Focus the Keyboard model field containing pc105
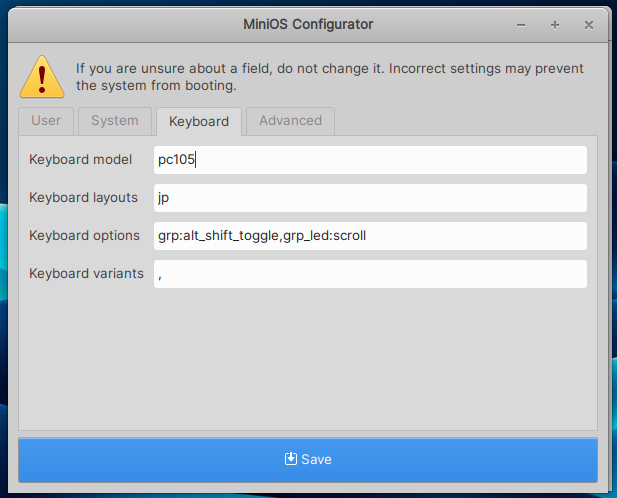The image size is (617, 498). point(370,160)
